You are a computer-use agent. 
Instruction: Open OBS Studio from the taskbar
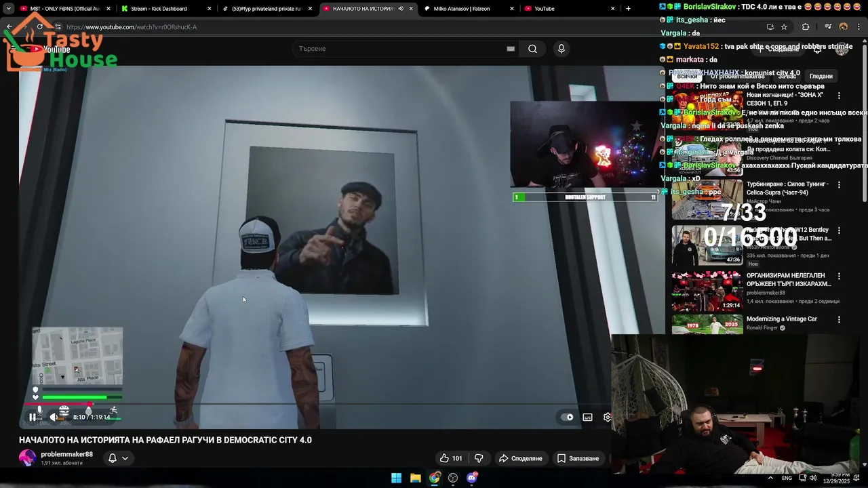click(x=453, y=478)
